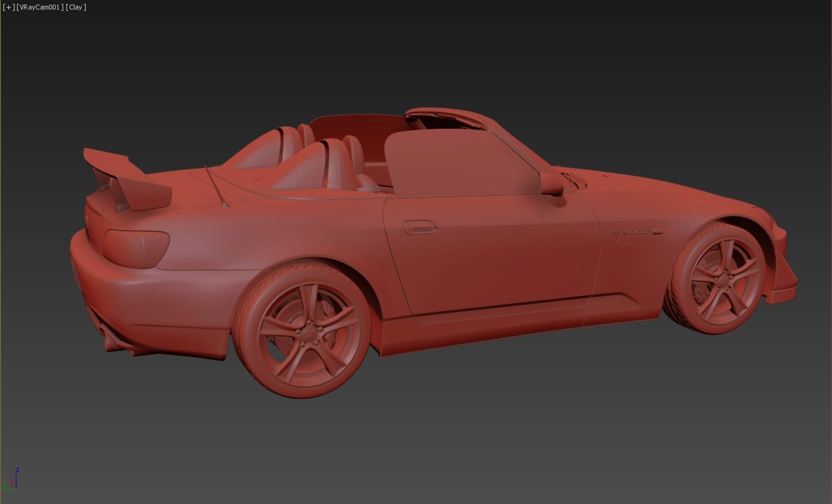Open the [+] viewport general menu

(x=8, y=7)
